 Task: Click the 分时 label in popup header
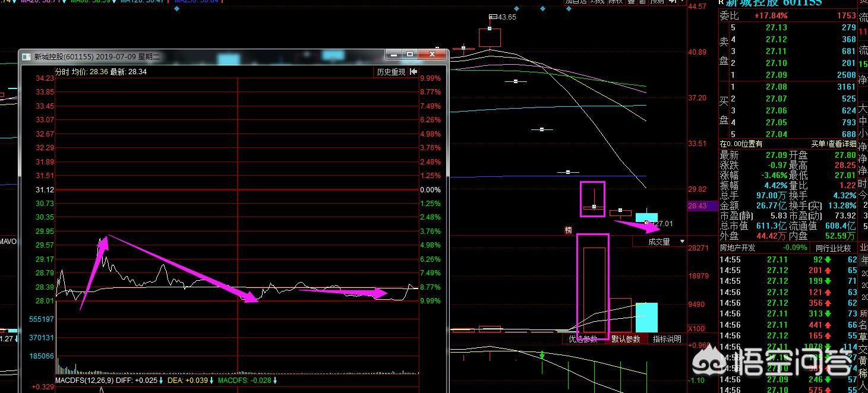click(x=62, y=72)
